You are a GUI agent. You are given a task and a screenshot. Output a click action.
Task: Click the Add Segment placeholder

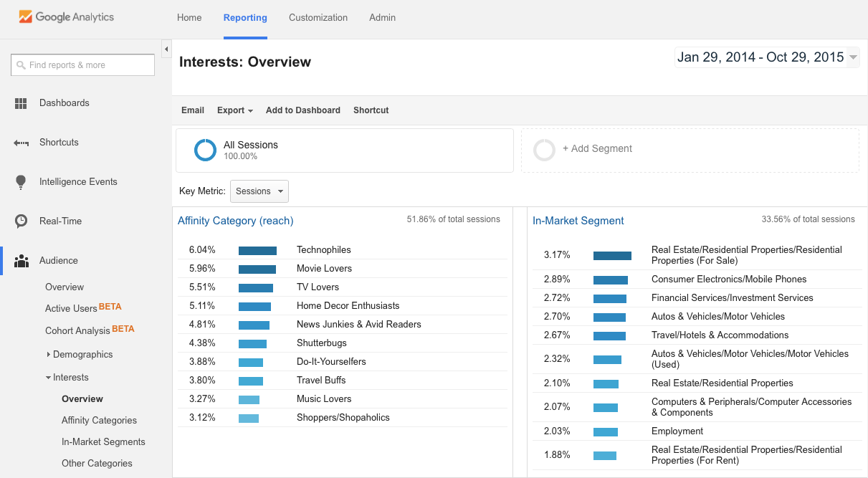point(596,149)
